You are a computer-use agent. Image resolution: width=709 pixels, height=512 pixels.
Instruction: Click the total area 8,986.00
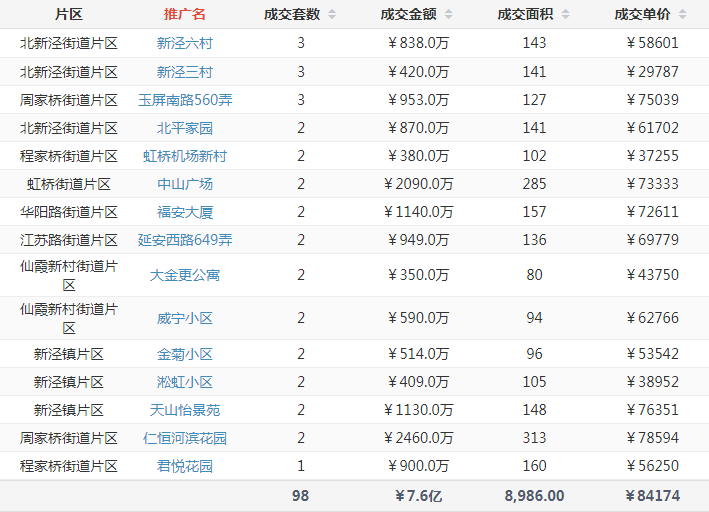click(534, 496)
